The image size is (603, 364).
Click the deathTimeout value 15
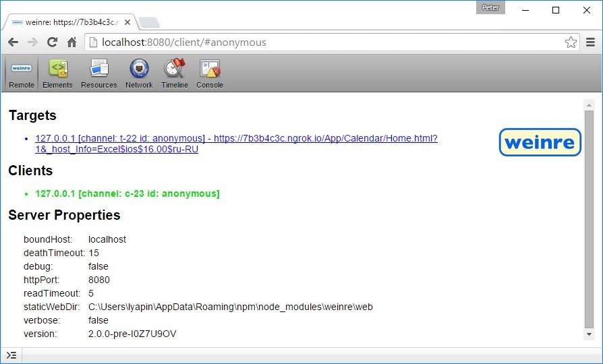coord(94,253)
